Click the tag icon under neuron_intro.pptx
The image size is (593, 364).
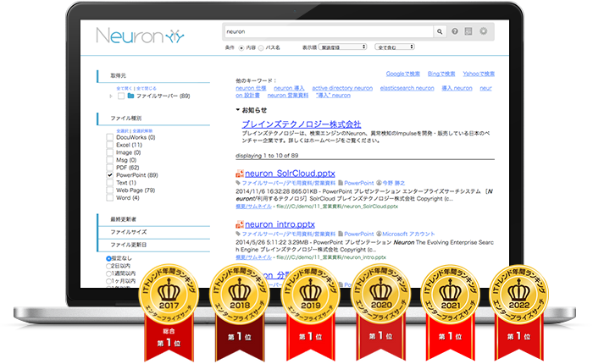[238, 234]
